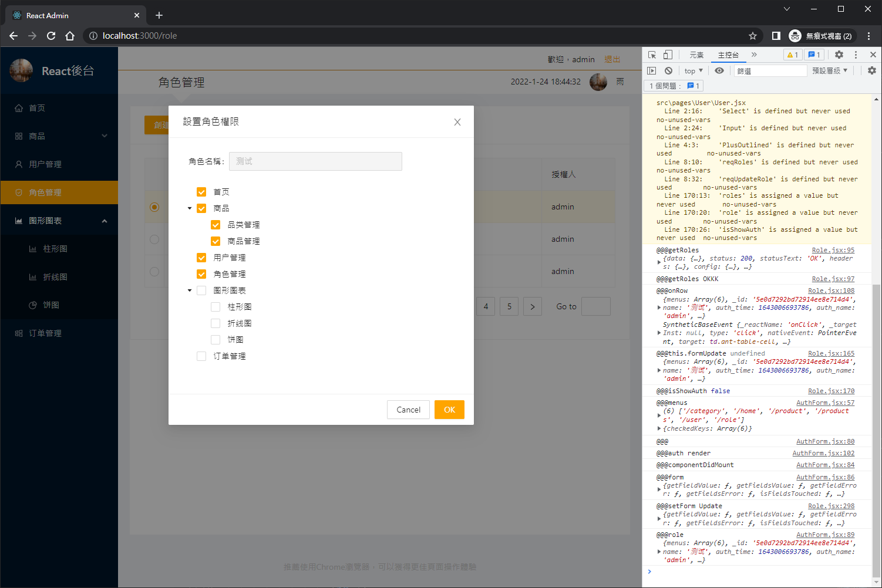The image size is (882, 588).
Task: Uncheck 品类管理 checkbox
Action: tap(216, 225)
